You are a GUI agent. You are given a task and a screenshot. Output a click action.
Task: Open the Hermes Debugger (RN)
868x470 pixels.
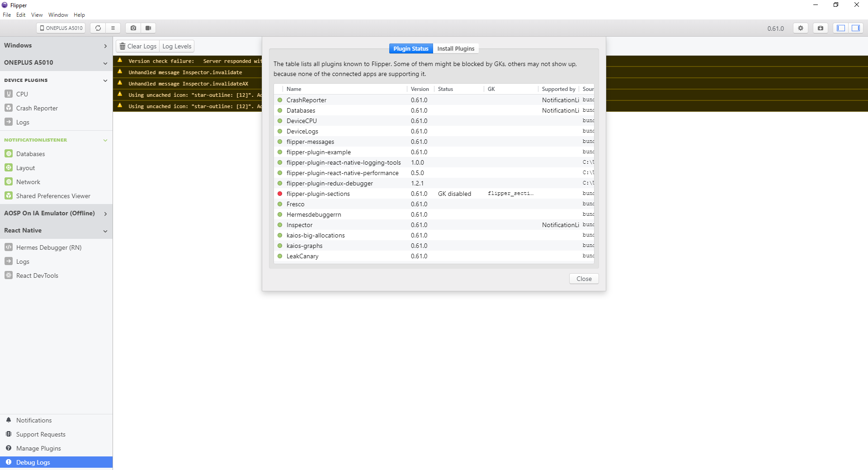pyautogui.click(x=48, y=247)
